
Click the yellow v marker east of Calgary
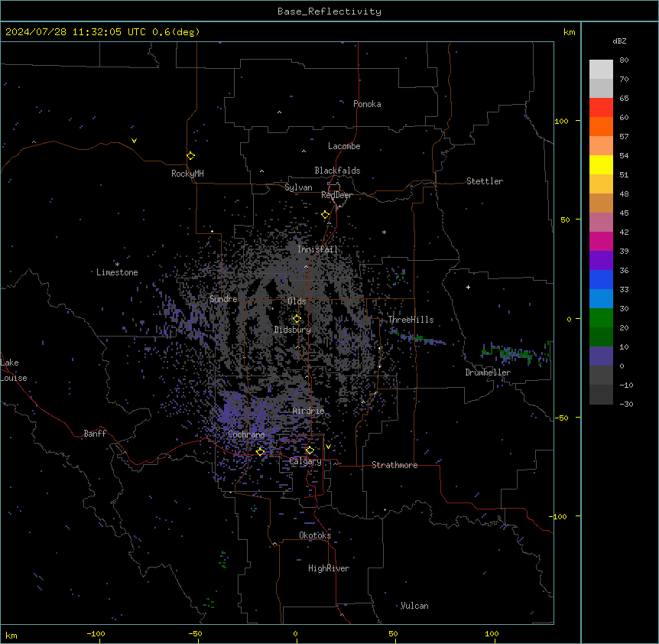[x=328, y=447]
